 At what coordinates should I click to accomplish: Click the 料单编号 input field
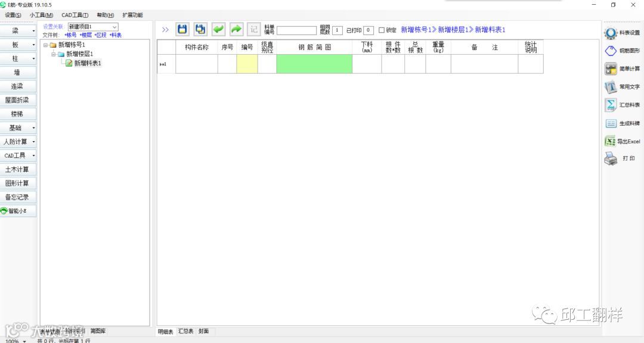[x=296, y=30]
